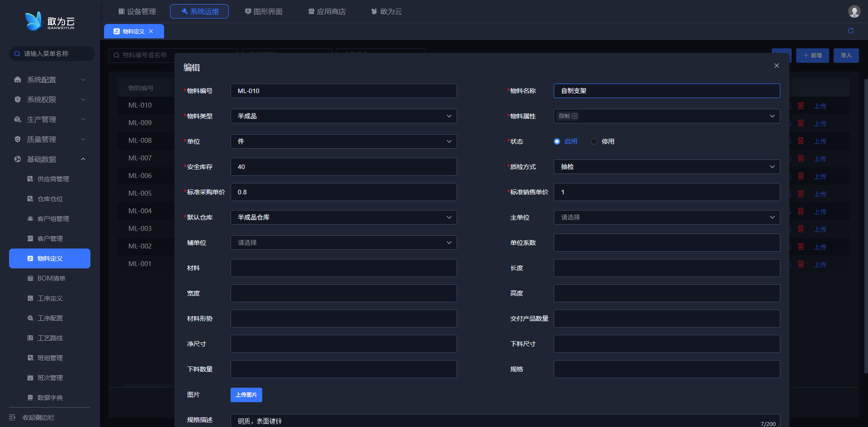Close the 物料定义 tab with X icon

pyautogui.click(x=151, y=31)
